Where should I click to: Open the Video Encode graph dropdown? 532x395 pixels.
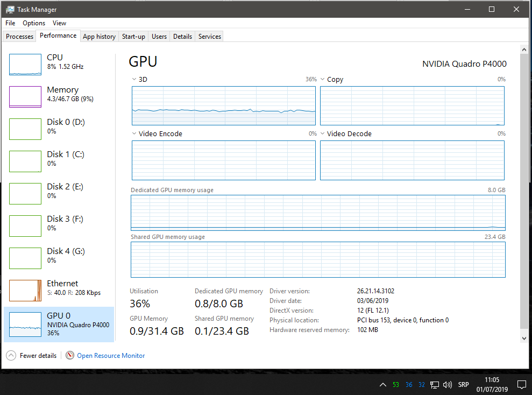tap(134, 134)
